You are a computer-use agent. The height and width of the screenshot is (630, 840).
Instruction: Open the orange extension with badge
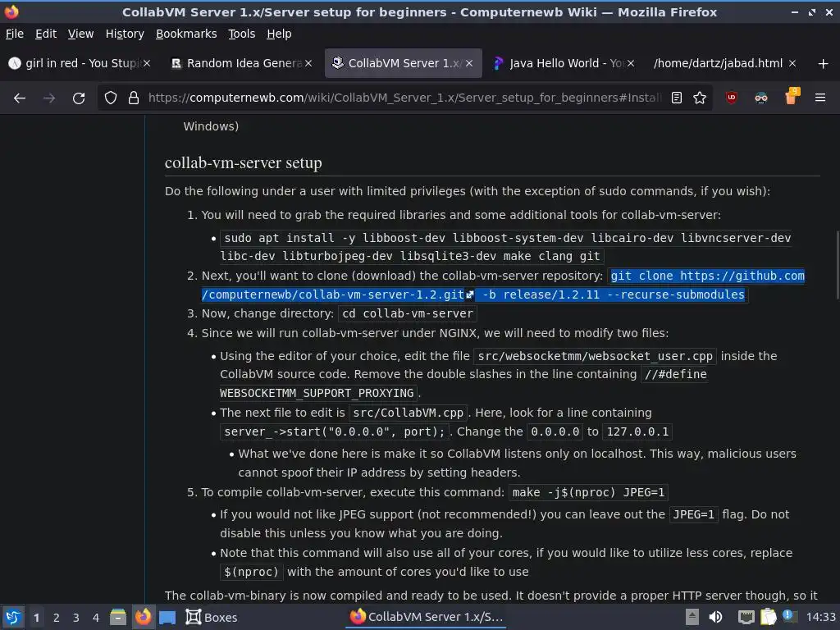point(792,97)
